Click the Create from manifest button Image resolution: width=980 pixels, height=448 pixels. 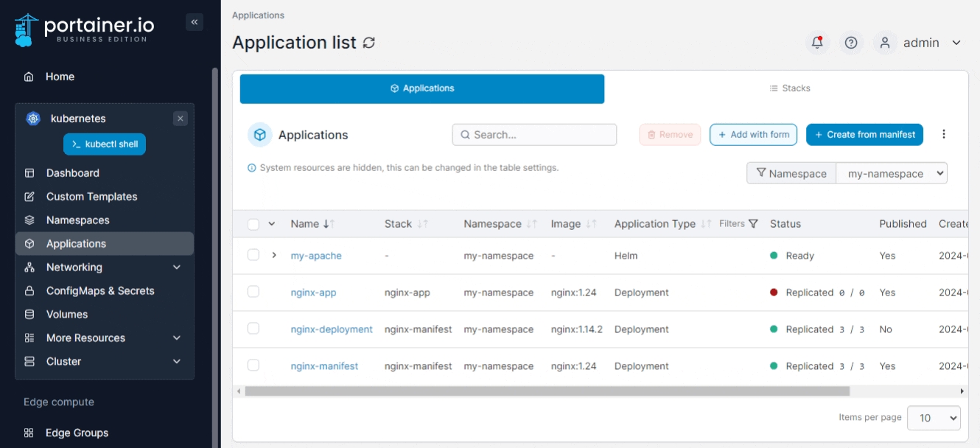point(864,135)
